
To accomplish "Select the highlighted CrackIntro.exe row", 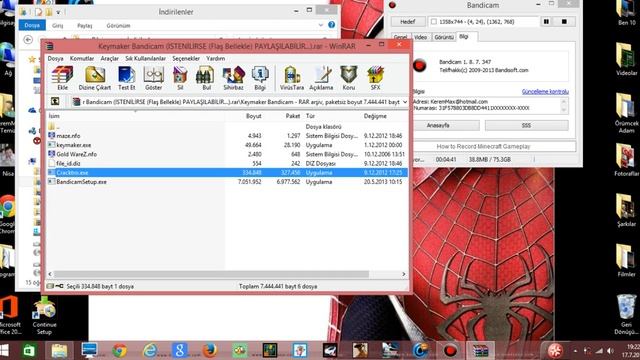I will pos(227,173).
